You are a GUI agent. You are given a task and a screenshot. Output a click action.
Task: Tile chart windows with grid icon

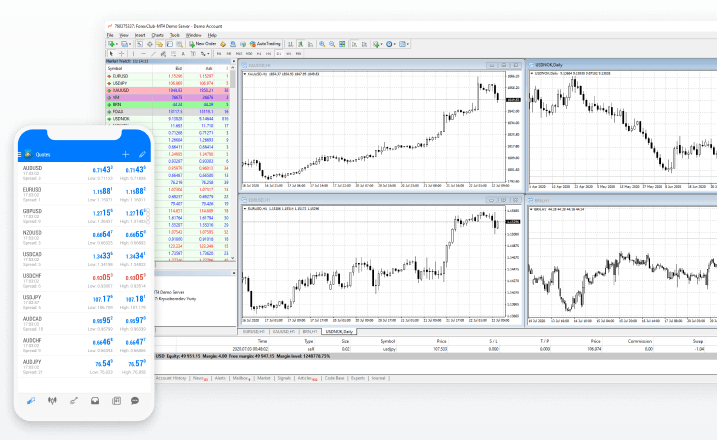point(342,44)
